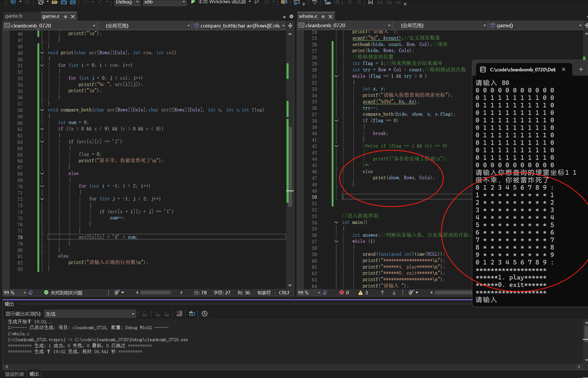Switch to the game.h tab
Screen dimensions: 588x378
click(14, 16)
